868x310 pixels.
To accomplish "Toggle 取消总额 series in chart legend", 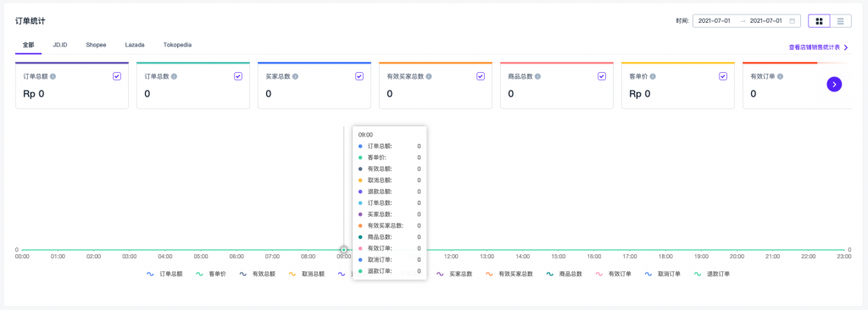I will click(x=306, y=274).
